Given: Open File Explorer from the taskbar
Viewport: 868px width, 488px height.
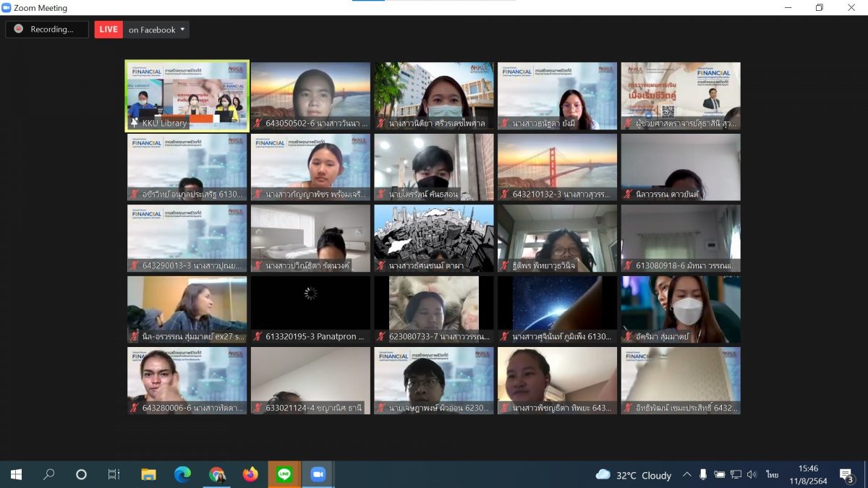Looking at the screenshot, I should [x=148, y=474].
